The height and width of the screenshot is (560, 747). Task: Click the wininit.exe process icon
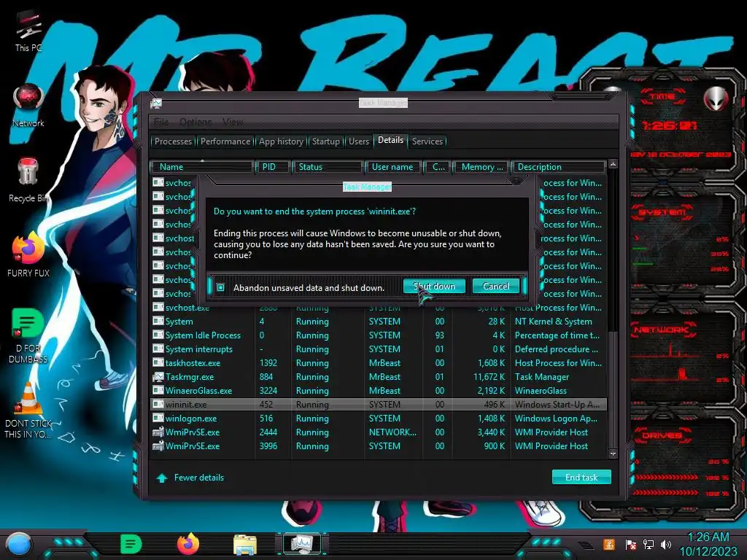point(158,404)
